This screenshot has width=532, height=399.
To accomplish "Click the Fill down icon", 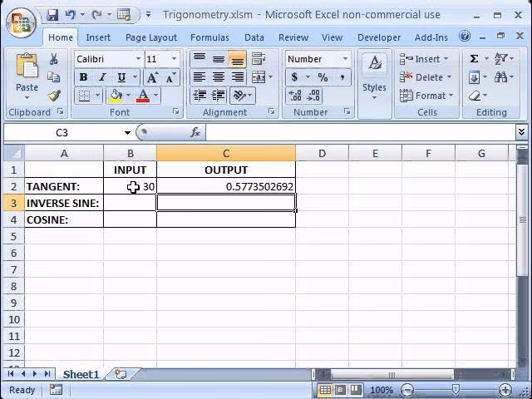I will coord(474,77).
